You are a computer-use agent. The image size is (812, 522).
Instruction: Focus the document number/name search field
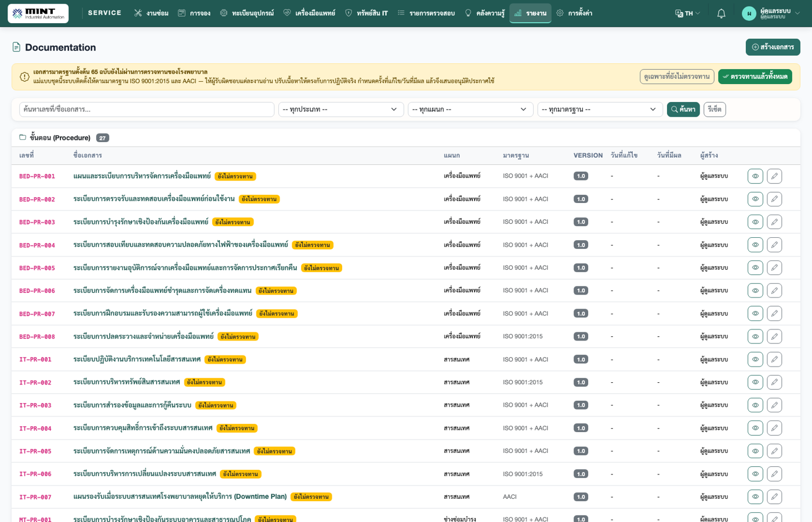147,110
